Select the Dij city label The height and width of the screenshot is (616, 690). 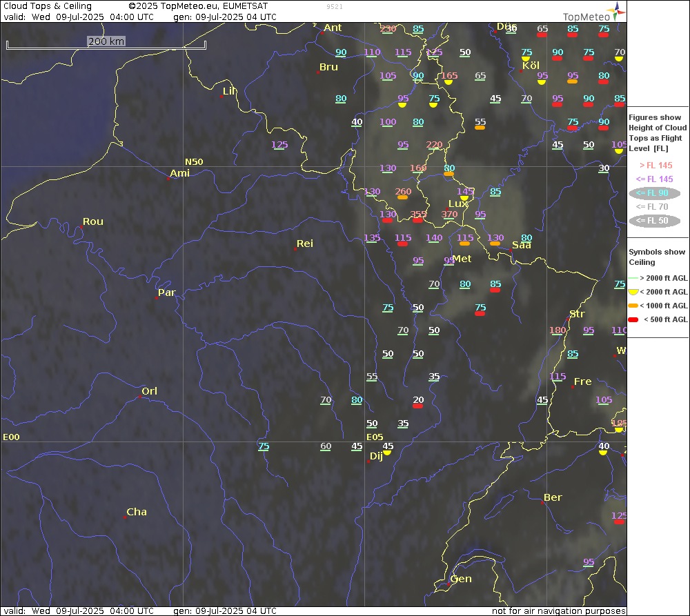[376, 456]
